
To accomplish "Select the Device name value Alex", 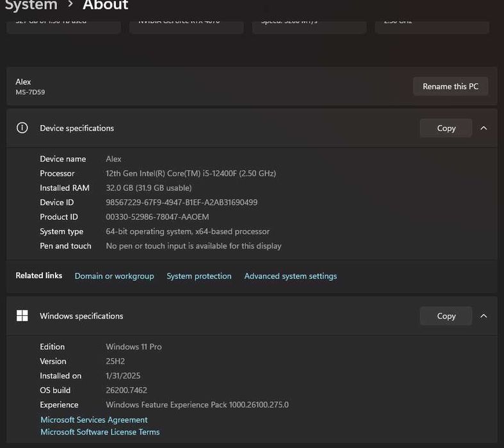I will 113,159.
